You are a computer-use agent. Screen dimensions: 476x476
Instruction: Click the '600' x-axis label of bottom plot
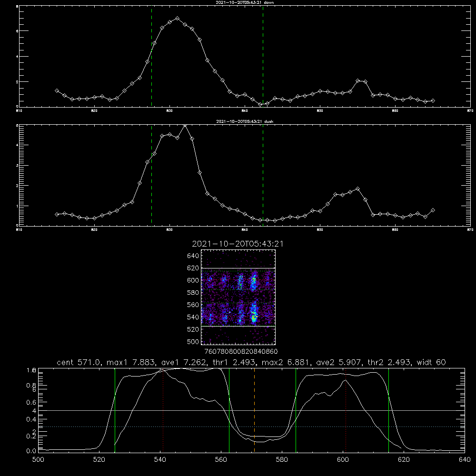[343, 460]
